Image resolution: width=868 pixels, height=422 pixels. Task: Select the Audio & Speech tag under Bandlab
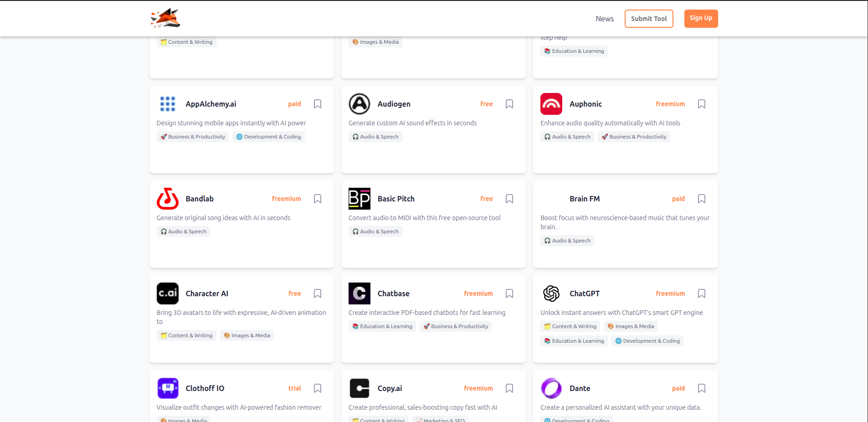tap(183, 231)
